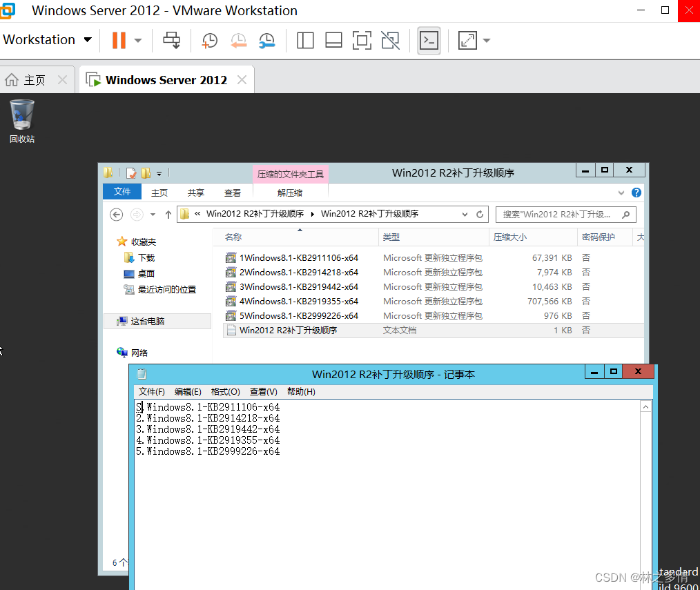This screenshot has height=590, width=700.
Task: Go back in Explorer navigation
Action: pos(117,215)
